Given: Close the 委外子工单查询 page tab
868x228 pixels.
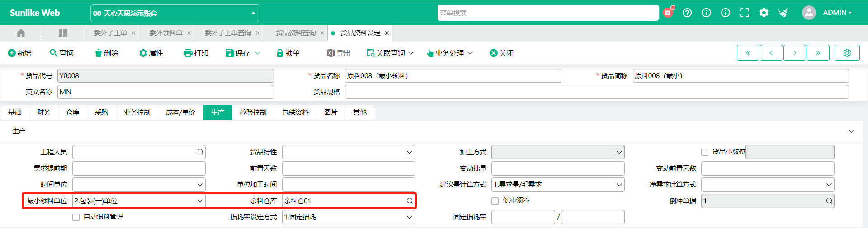Looking at the screenshot, I should click(x=258, y=33).
